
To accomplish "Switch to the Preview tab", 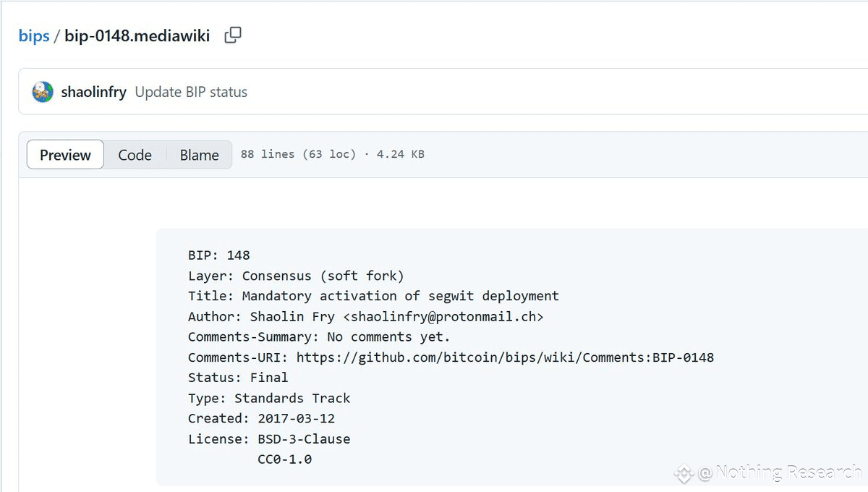I will tap(65, 155).
